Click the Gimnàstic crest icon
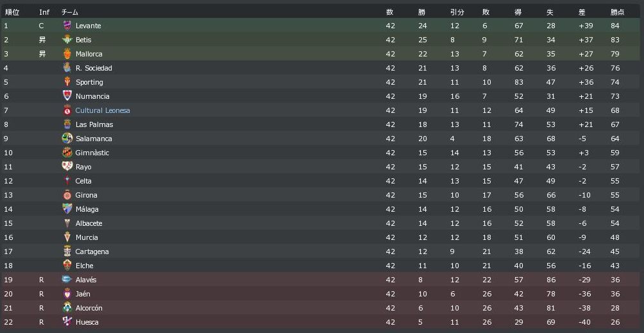This screenshot has width=644, height=333. (x=67, y=153)
